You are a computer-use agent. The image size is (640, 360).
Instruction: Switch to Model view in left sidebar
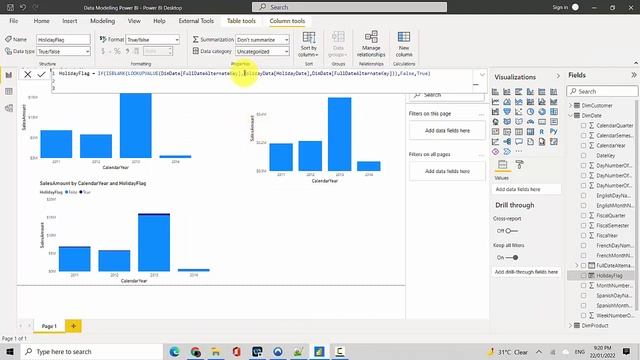point(9,108)
